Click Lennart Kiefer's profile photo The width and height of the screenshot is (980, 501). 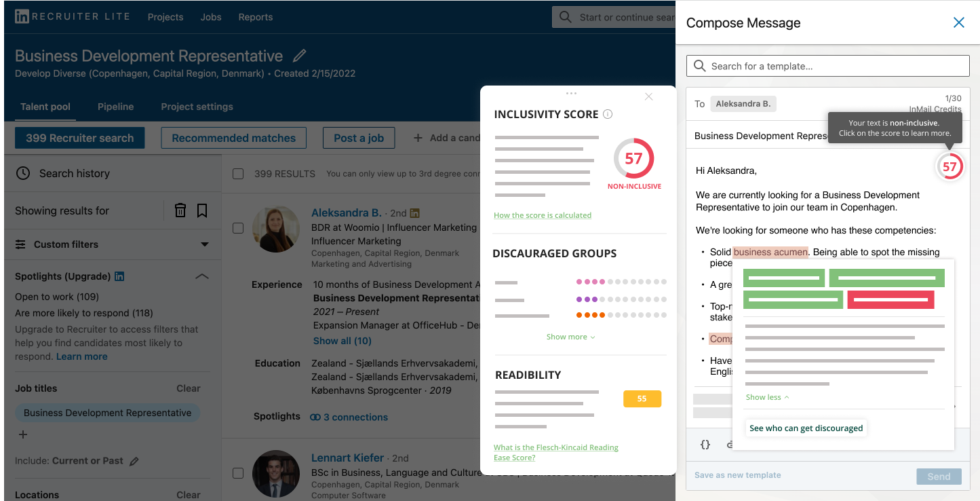coord(276,474)
